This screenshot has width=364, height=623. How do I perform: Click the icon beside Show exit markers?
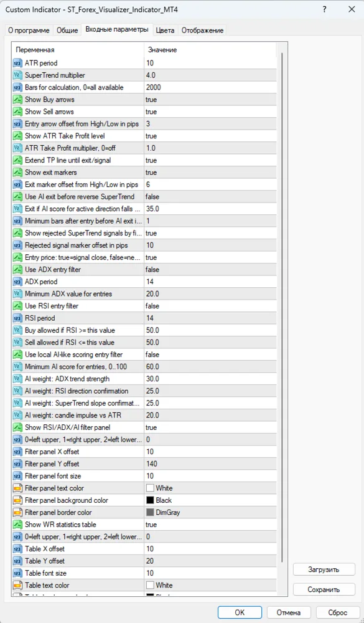[17, 173]
